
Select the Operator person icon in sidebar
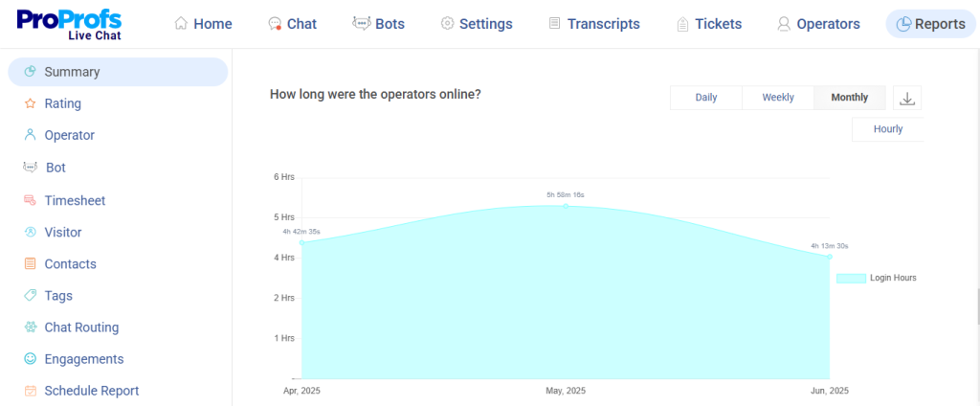(30, 135)
